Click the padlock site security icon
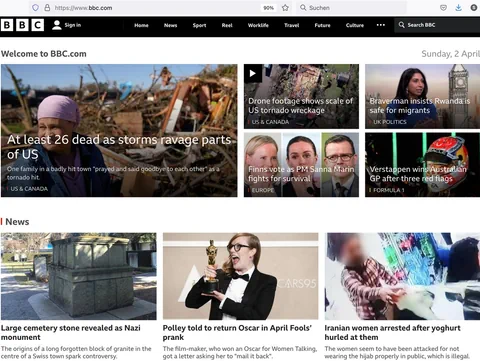This screenshot has width=480, height=361. [47, 8]
